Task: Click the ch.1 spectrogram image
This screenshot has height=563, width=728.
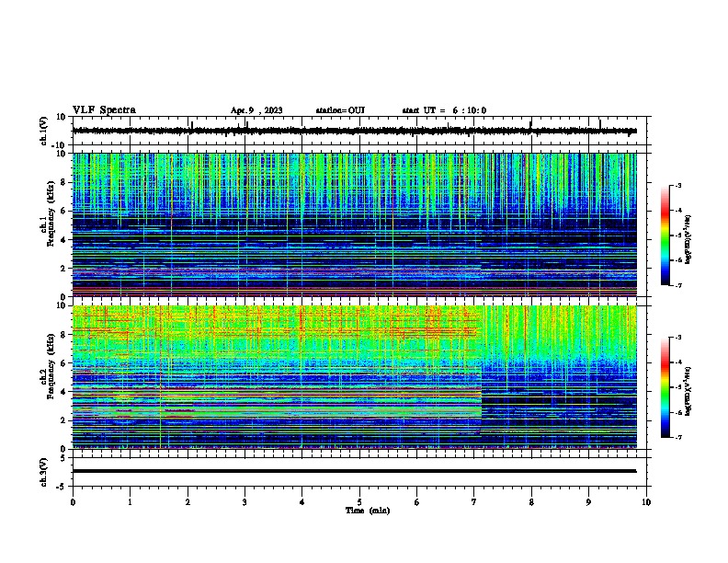Action: pos(354,224)
